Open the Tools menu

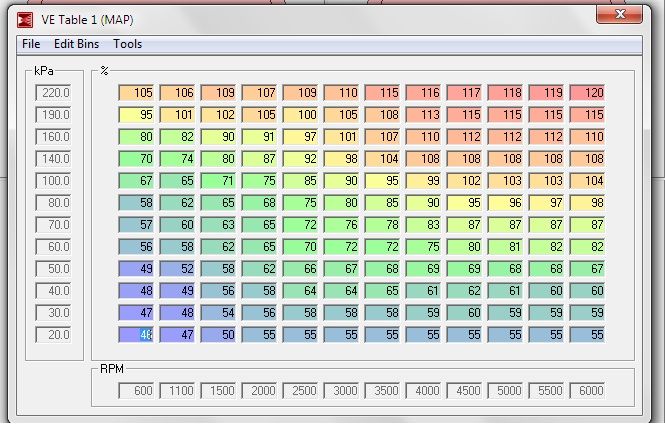click(x=127, y=44)
